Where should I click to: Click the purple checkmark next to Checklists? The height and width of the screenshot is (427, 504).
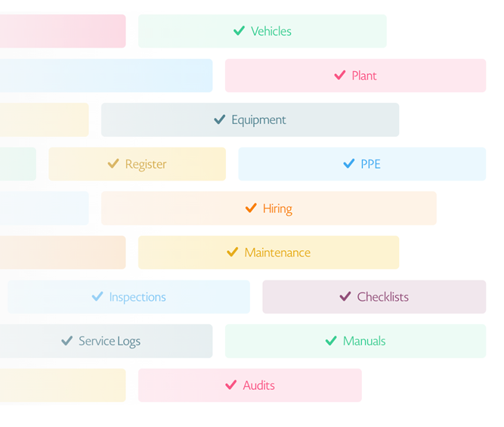pos(345,296)
